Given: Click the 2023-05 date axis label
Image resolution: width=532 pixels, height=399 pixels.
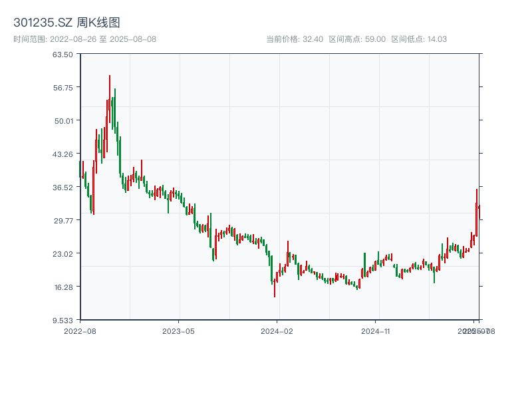Looking at the screenshot, I should [x=178, y=331].
